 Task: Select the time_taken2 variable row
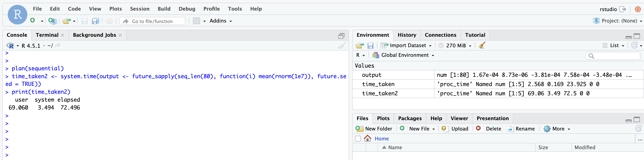coord(498,93)
